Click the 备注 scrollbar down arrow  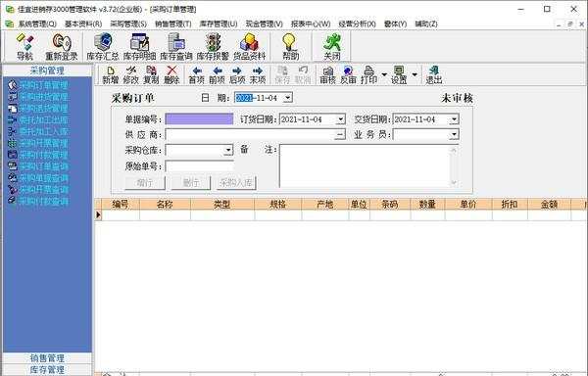(x=454, y=182)
